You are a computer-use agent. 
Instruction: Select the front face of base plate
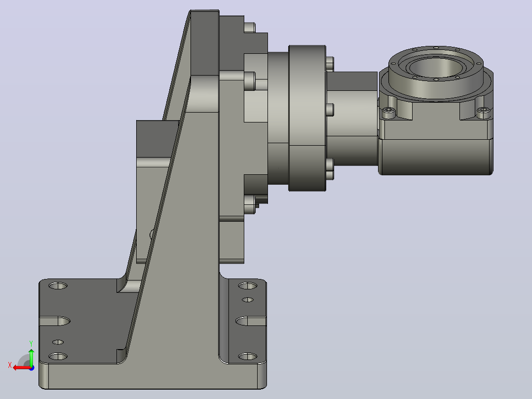coord(152,376)
